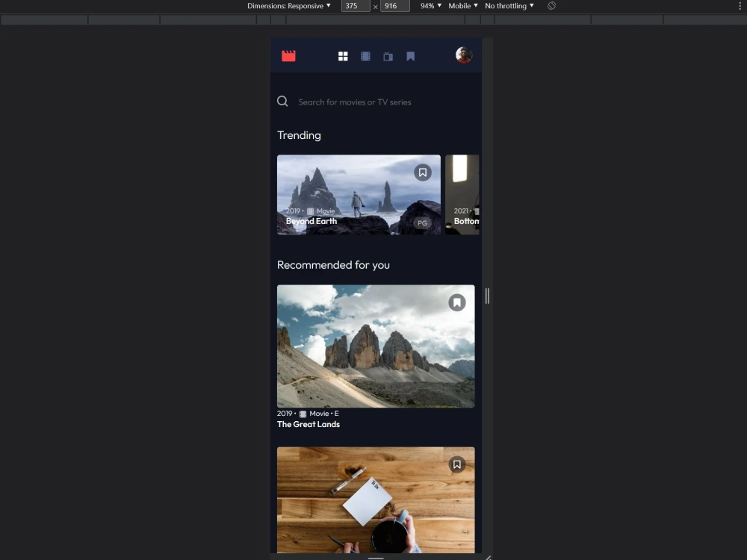This screenshot has height=560, width=747.
Task: Open the 94% zoom level dropdown
Action: coord(428,5)
